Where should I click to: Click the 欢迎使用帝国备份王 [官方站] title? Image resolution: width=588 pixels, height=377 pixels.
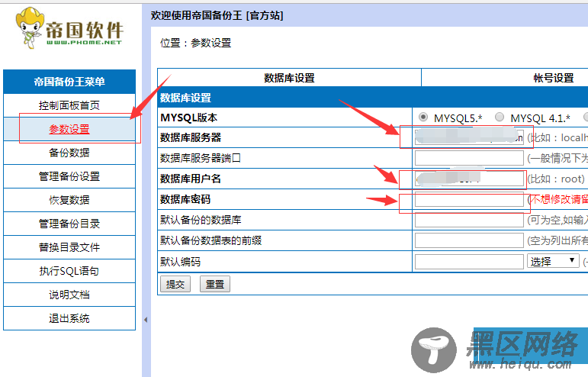(x=217, y=15)
